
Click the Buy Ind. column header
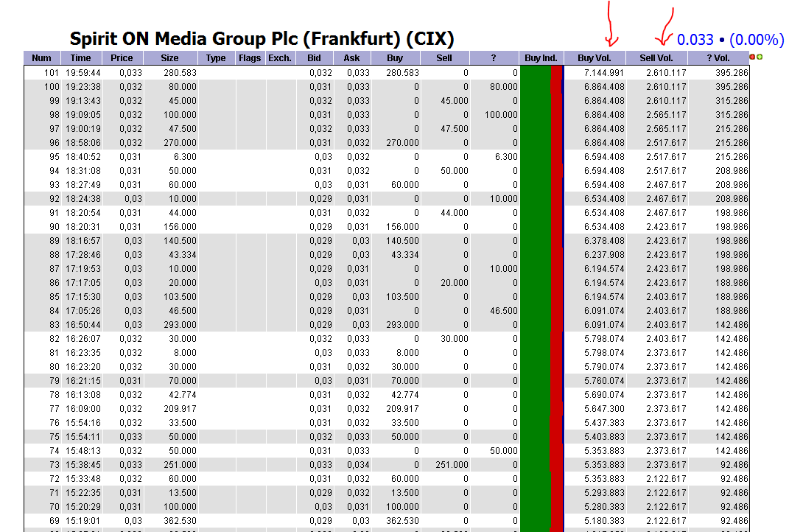pyautogui.click(x=540, y=58)
